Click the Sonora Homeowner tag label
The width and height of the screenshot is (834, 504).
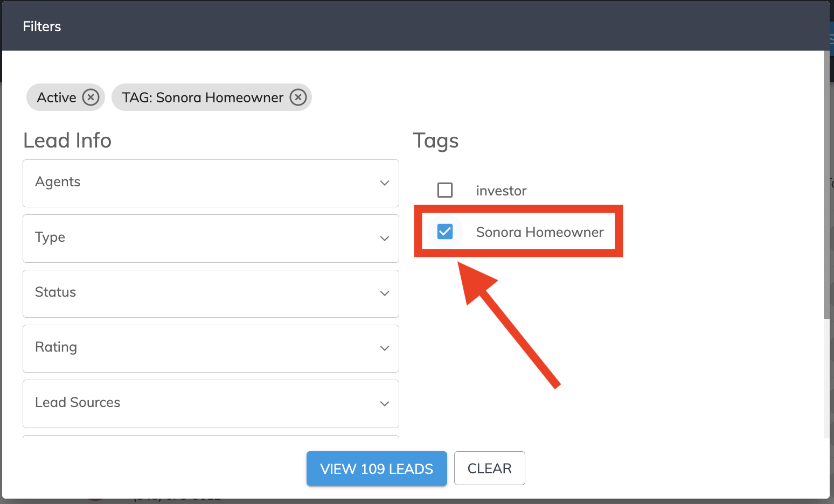pos(539,232)
